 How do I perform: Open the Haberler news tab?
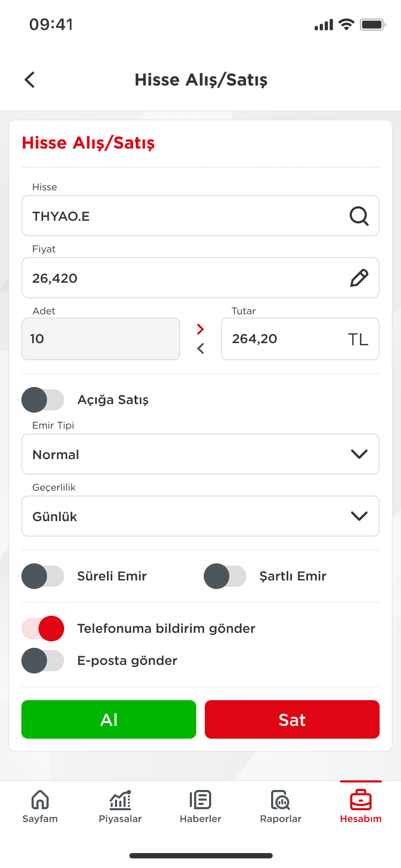coord(200,807)
